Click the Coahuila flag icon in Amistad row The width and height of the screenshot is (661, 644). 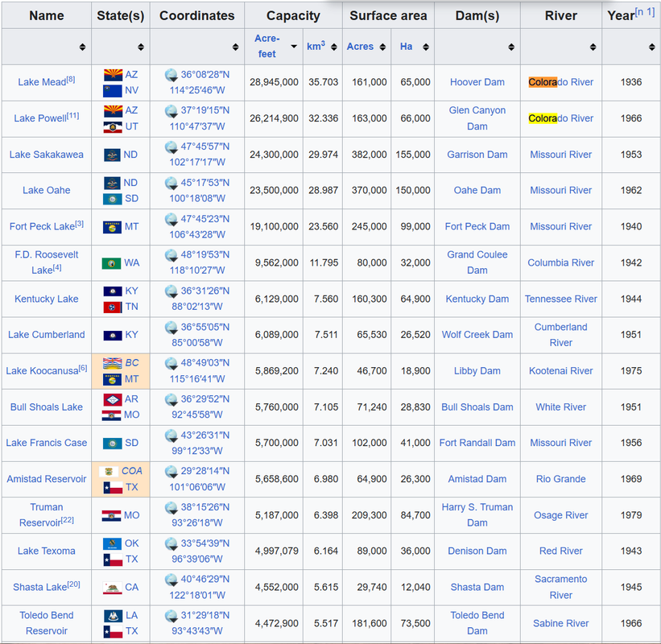pyautogui.click(x=109, y=471)
